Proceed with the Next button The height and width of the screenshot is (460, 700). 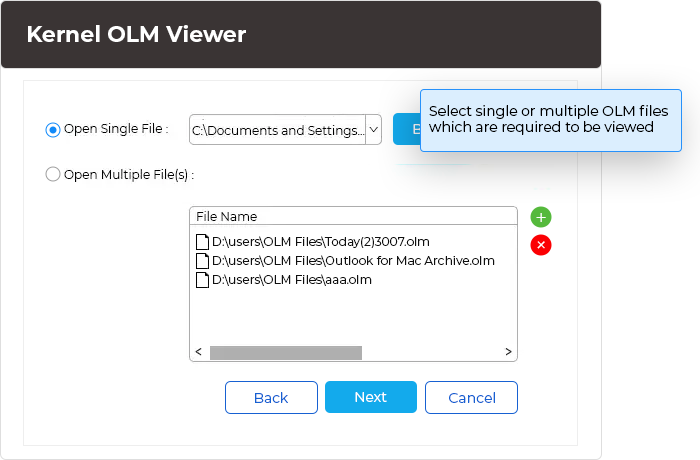click(371, 397)
